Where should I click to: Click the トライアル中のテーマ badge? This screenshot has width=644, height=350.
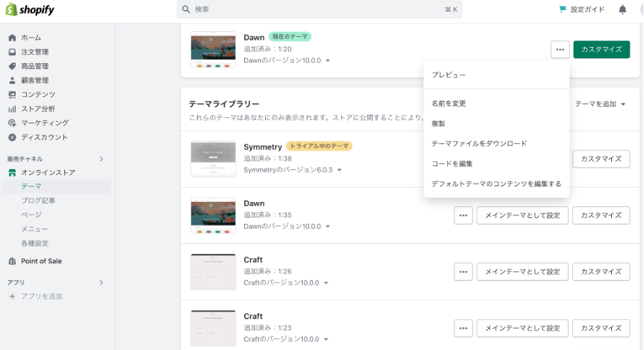[x=319, y=146]
